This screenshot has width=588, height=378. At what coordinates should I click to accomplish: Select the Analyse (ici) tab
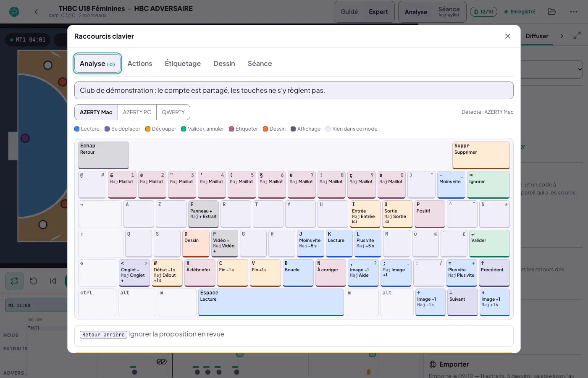(97, 63)
